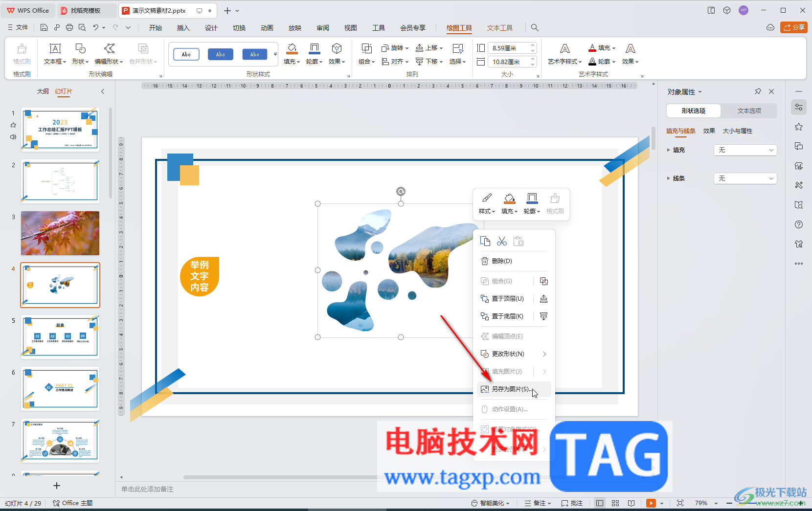The height and width of the screenshot is (511, 812).
Task: Click the 分享 share button
Action: click(x=793, y=27)
